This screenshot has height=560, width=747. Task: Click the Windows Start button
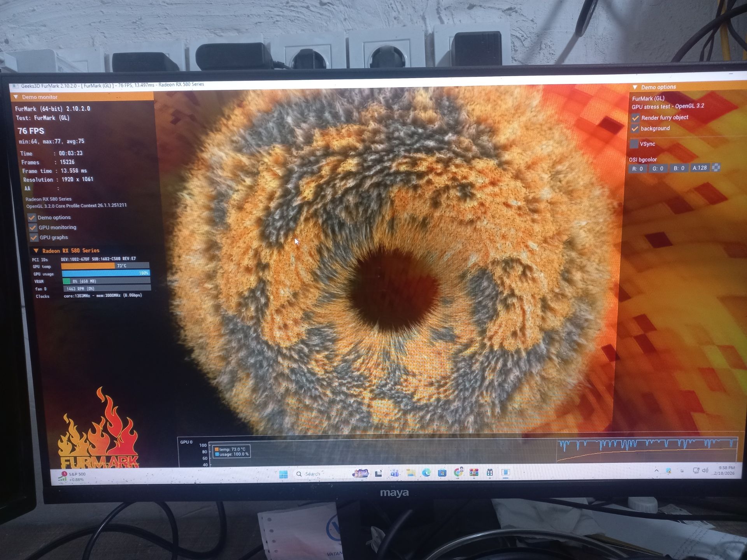click(x=283, y=474)
